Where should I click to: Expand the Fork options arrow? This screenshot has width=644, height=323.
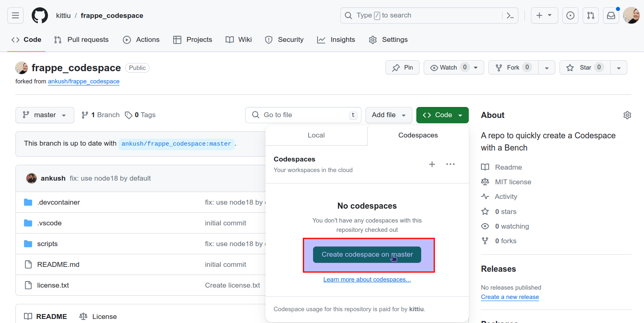point(547,68)
